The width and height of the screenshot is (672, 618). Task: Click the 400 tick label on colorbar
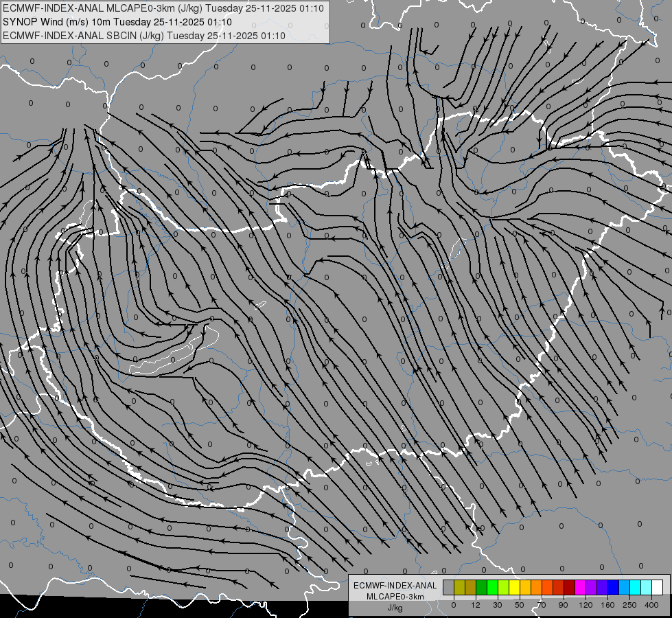coord(651,605)
